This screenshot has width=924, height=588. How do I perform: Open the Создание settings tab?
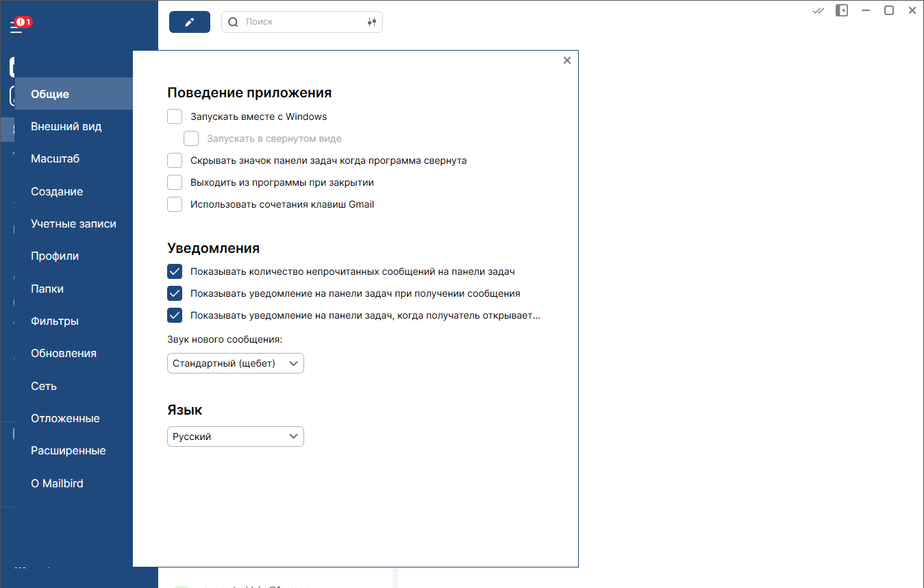point(74,191)
